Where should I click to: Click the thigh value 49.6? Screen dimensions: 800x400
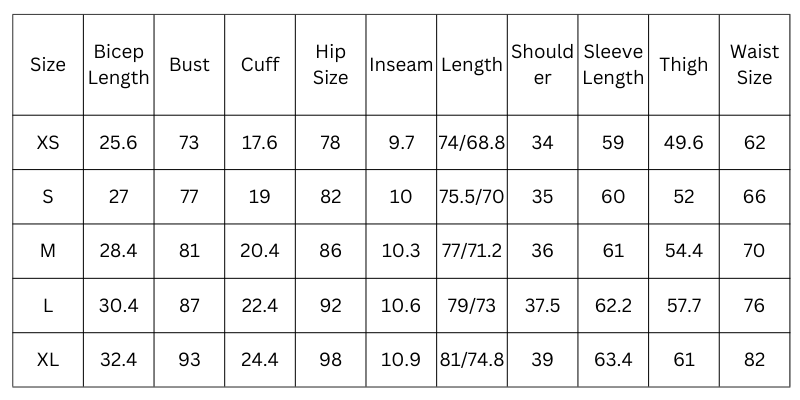[684, 143]
